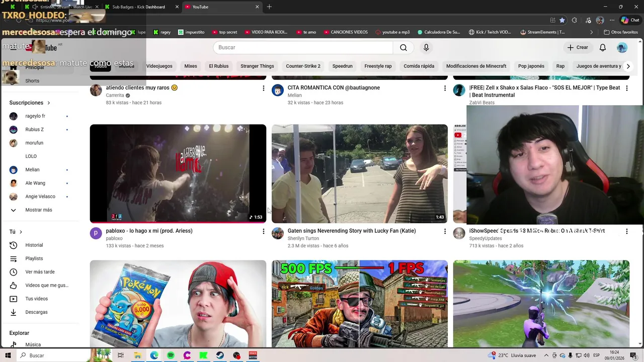Open Edge media control music icon
This screenshot has width=644, height=362.
point(588,20)
